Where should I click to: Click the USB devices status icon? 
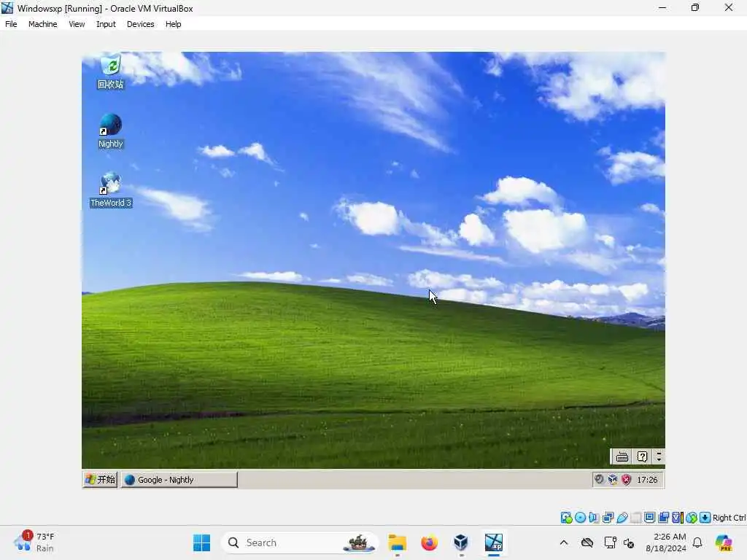pyautogui.click(x=622, y=518)
